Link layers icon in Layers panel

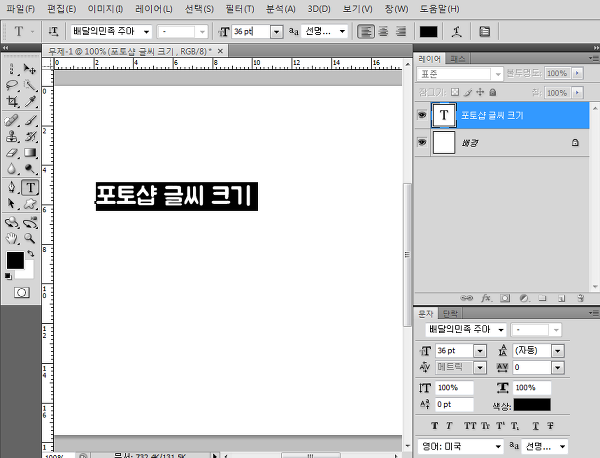point(466,298)
